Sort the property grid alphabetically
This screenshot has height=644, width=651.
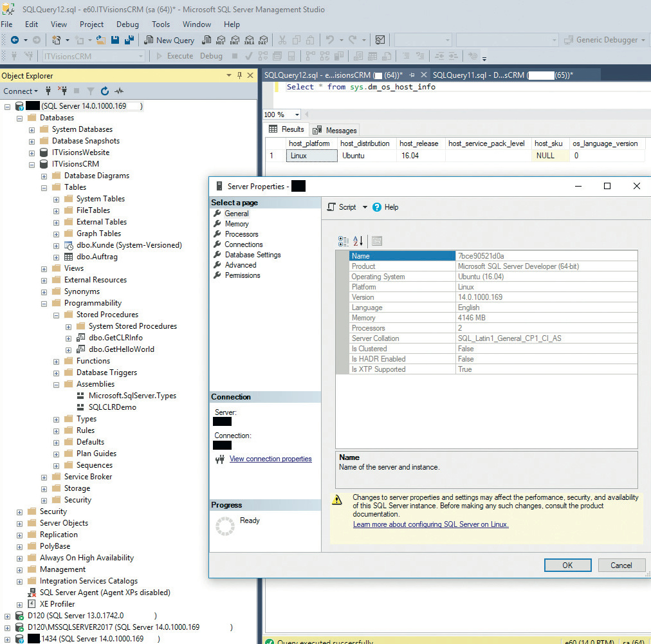point(358,241)
